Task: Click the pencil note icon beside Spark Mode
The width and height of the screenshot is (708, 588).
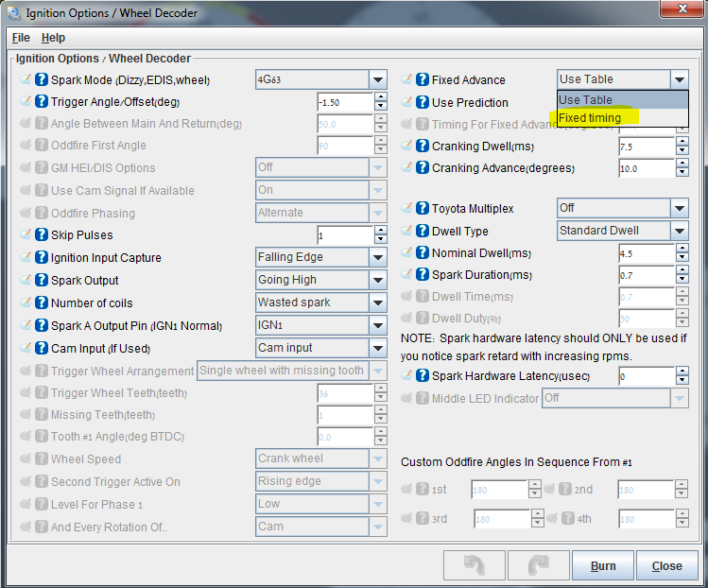Action: click(x=26, y=79)
